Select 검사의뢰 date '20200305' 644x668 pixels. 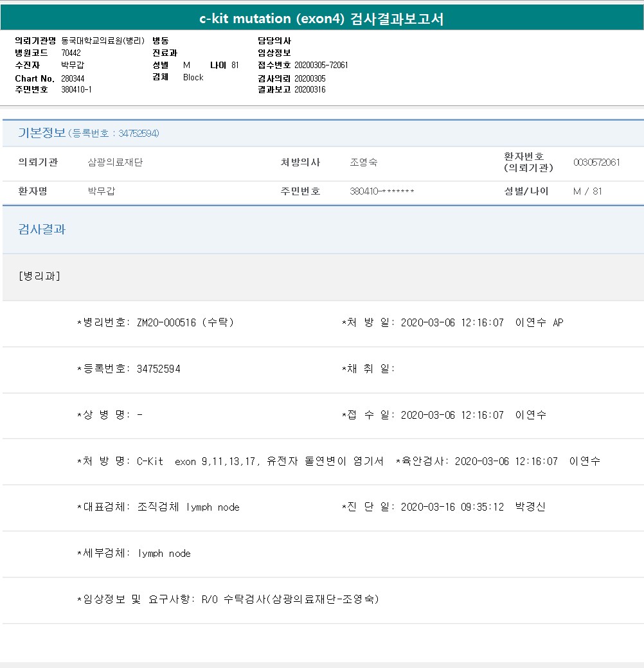310,79
